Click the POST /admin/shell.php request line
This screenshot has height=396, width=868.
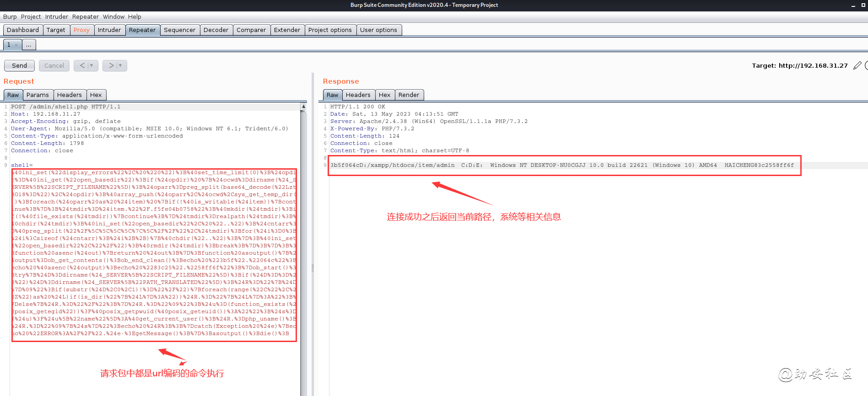coord(66,107)
